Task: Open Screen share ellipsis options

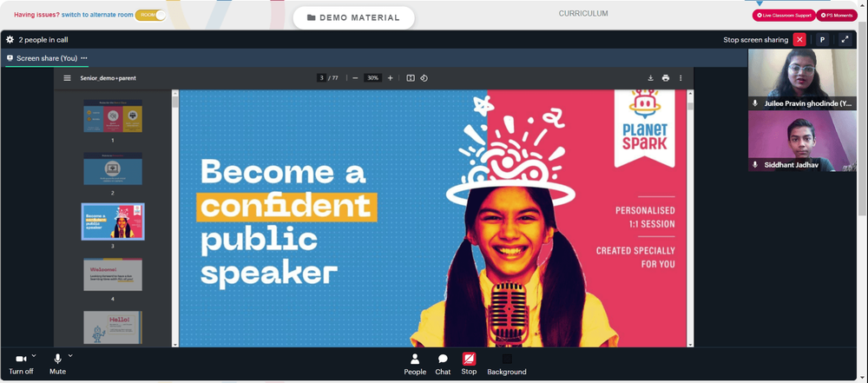Action: point(84,58)
